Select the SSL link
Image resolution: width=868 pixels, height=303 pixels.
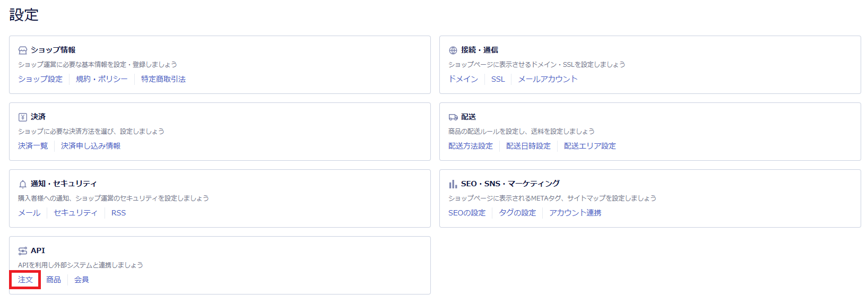(x=498, y=79)
